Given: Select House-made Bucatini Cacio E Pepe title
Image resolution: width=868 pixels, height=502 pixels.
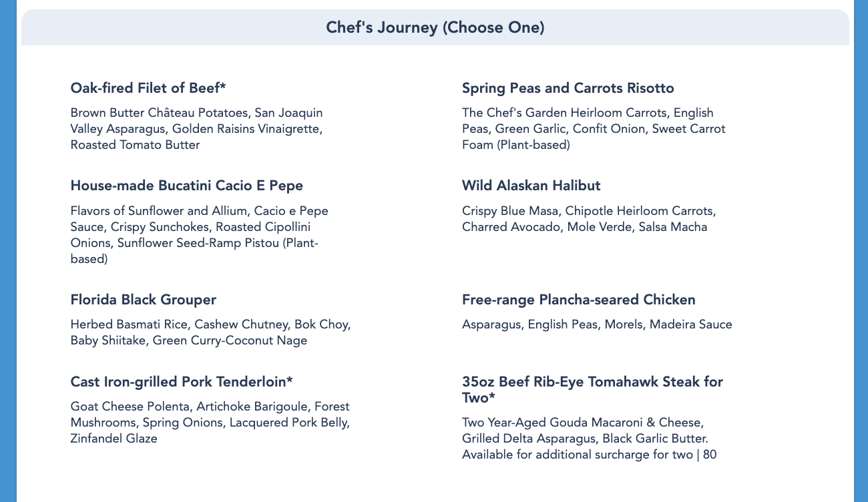Looking at the screenshot, I should coord(186,186).
